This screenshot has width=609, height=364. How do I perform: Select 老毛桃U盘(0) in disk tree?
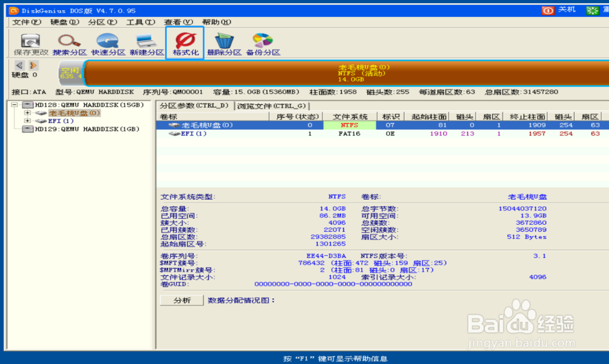74,113
